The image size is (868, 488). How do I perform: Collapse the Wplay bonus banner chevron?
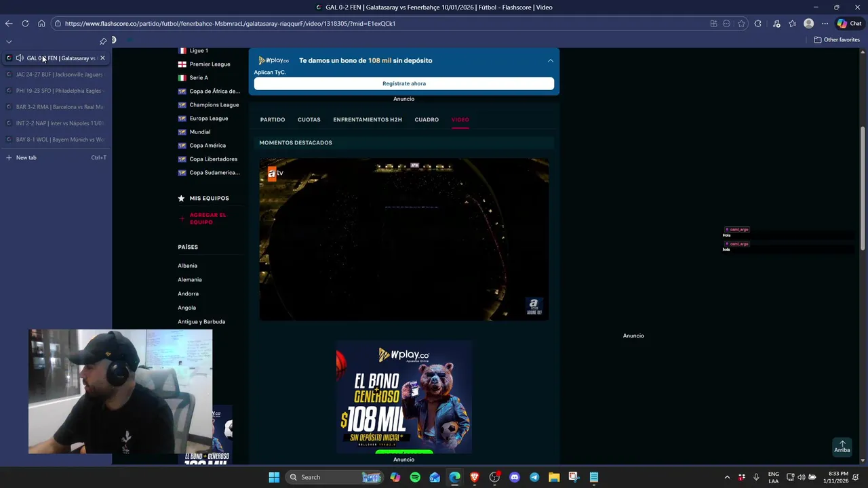click(x=551, y=60)
